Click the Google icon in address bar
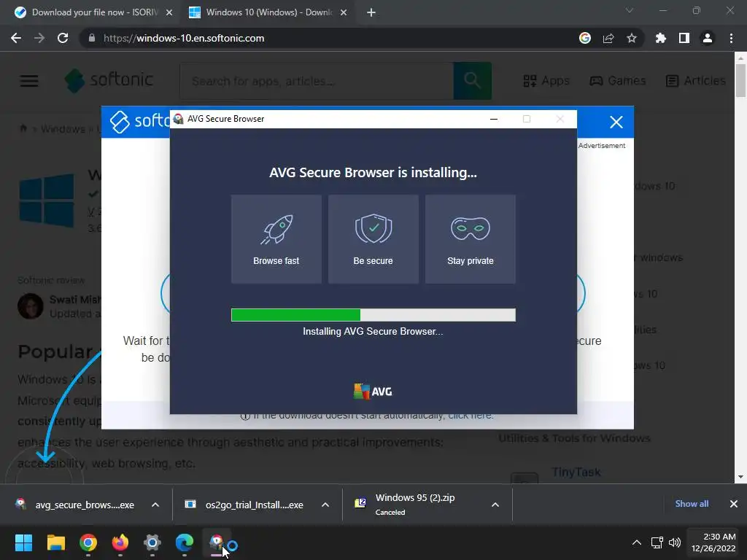 pyautogui.click(x=585, y=38)
